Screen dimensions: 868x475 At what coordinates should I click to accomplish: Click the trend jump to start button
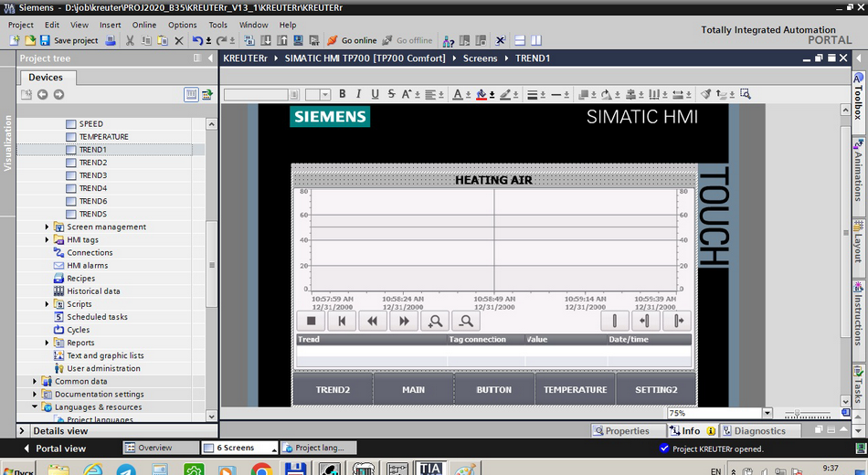341,321
